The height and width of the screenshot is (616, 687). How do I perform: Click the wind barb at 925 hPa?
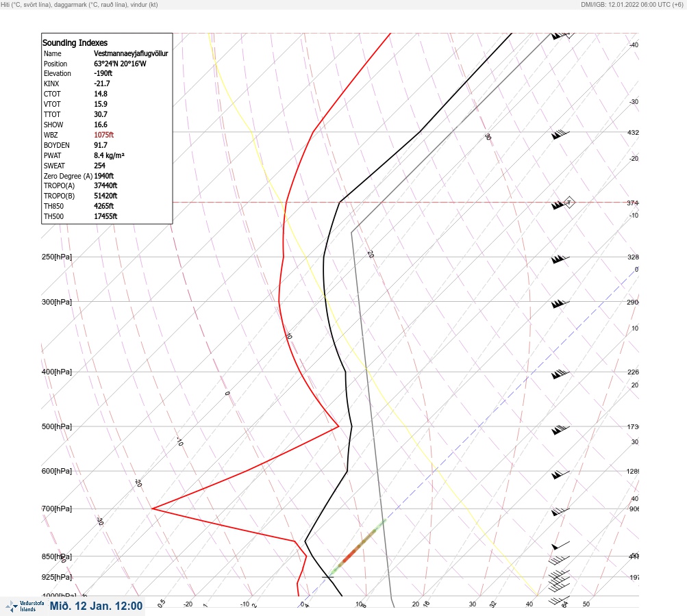pyautogui.click(x=559, y=580)
